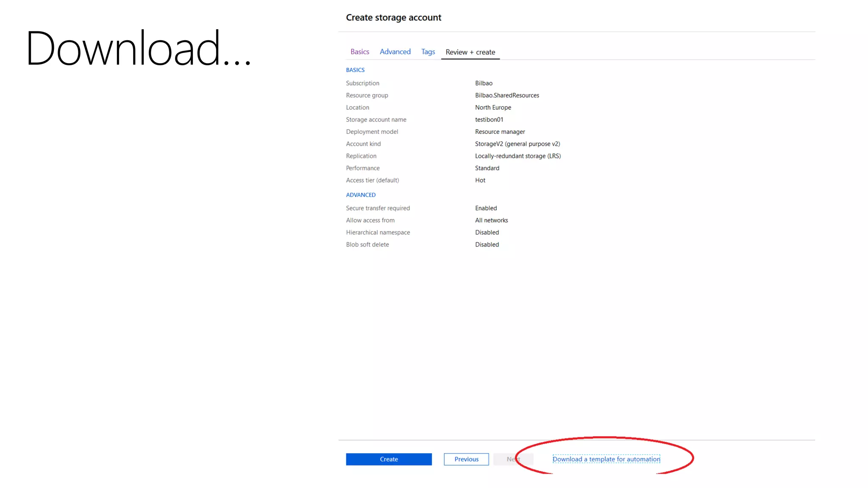Image resolution: width=868 pixels, height=488 pixels.
Task: Click the Create storage account title
Action: tap(393, 17)
